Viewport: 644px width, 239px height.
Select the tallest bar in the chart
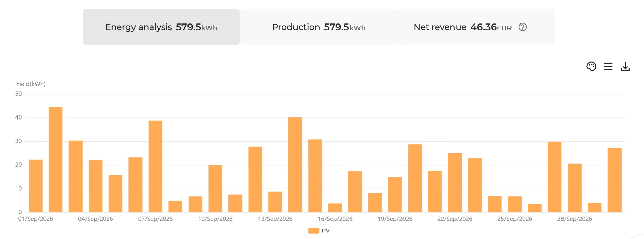point(56,160)
